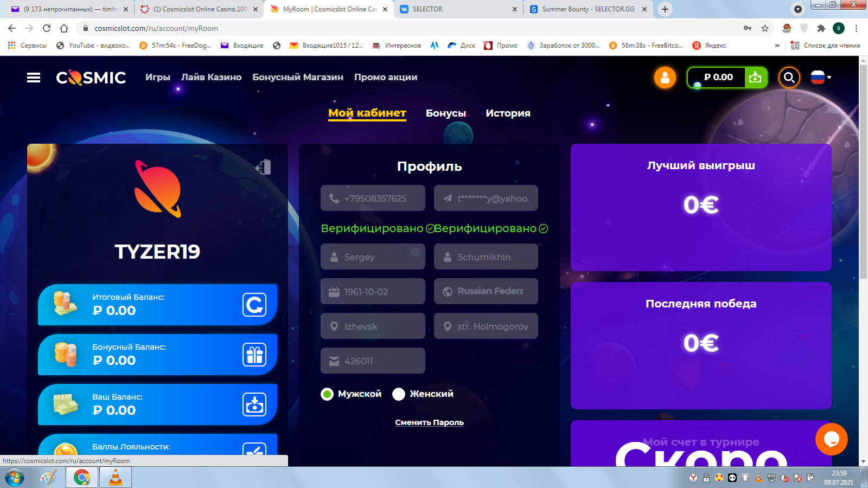Viewport: 868px width, 488px height.
Task: Click the email field ending y@yahoo
Action: (x=486, y=198)
